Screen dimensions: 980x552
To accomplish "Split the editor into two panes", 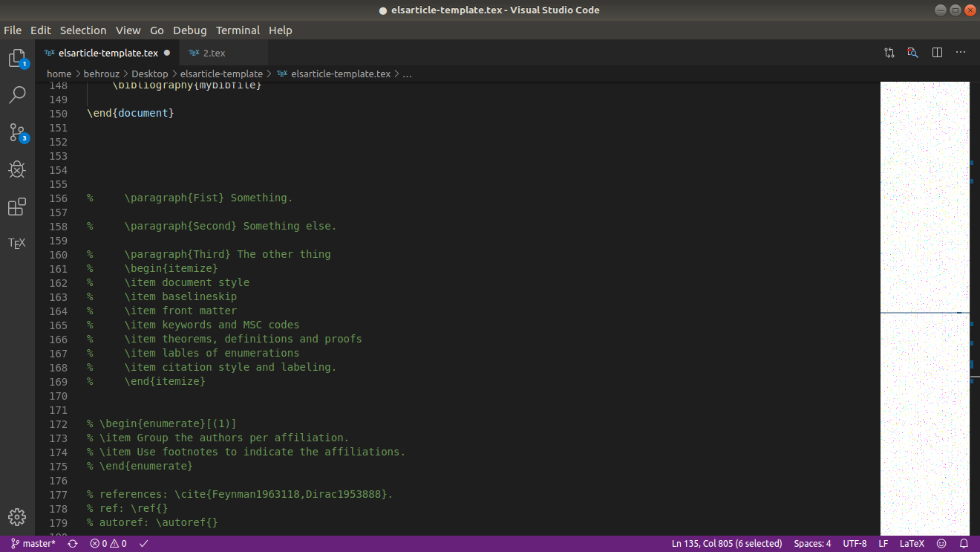I will click(x=937, y=52).
